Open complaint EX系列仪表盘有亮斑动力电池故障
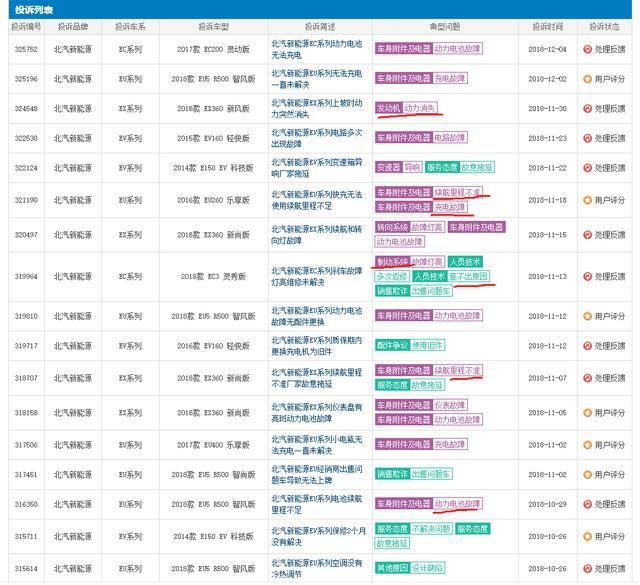The width and height of the screenshot is (640, 585). coord(317,413)
